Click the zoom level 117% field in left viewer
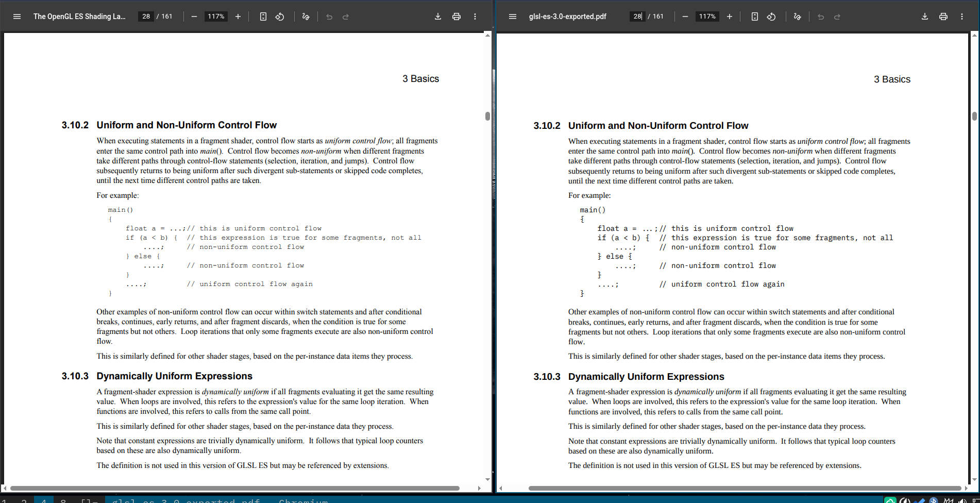 click(x=216, y=16)
